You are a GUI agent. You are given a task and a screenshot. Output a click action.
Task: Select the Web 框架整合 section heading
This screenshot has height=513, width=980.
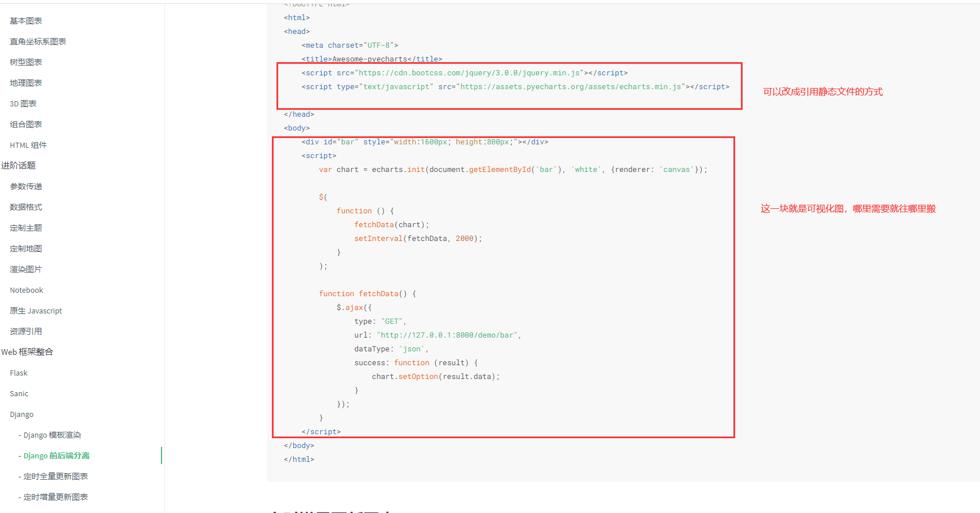click(x=27, y=352)
